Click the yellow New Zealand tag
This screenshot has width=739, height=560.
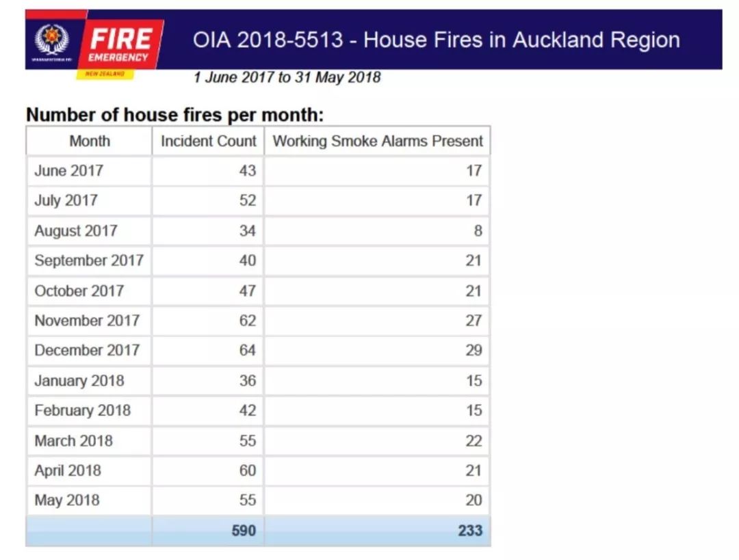click(x=105, y=73)
